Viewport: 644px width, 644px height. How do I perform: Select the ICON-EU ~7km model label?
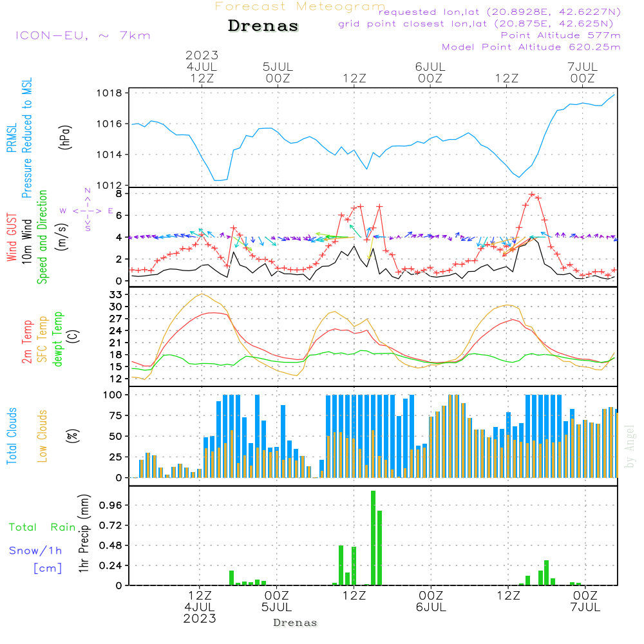coord(82,35)
